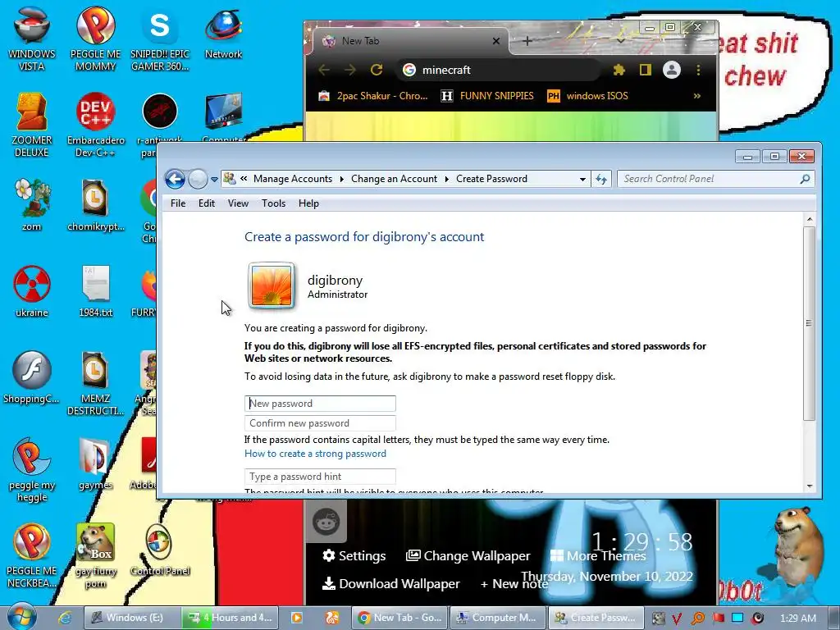
Task: Click digibrony's flower account picture
Action: (271, 286)
